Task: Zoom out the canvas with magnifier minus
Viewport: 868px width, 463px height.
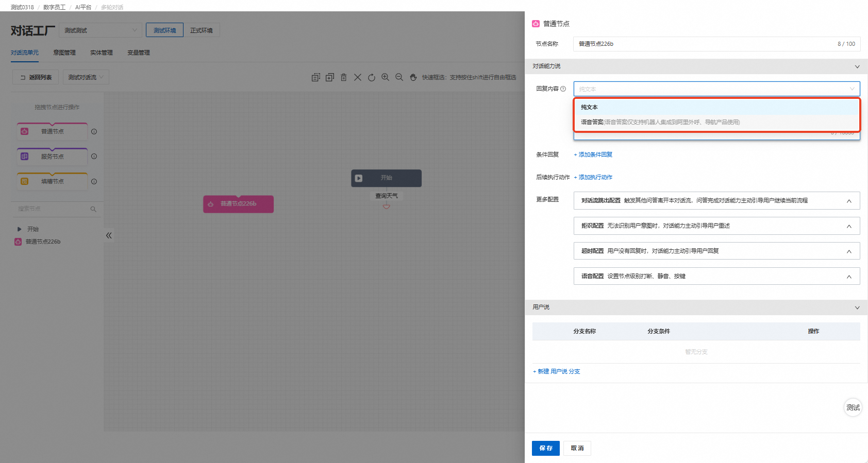Action: [x=399, y=77]
